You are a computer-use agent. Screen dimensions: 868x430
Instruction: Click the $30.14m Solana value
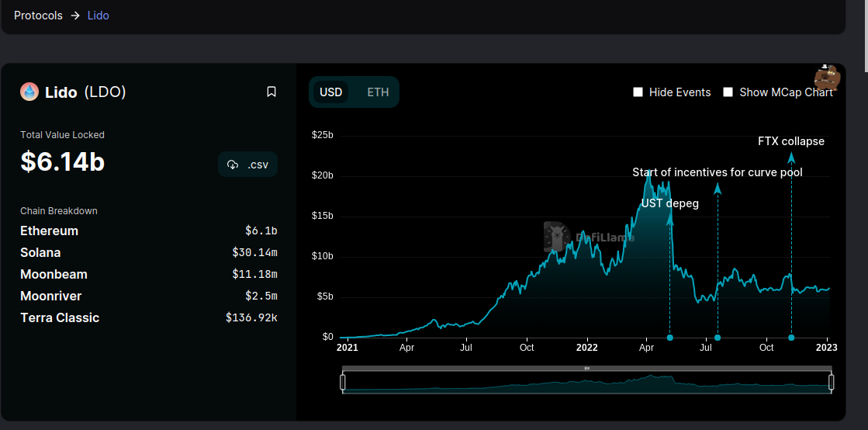click(x=254, y=253)
